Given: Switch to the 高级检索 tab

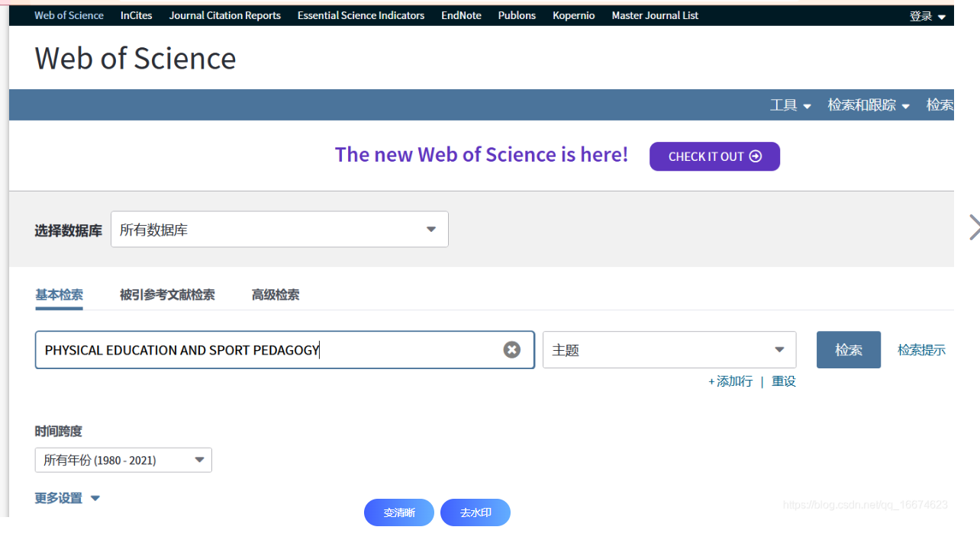Looking at the screenshot, I should click(276, 295).
